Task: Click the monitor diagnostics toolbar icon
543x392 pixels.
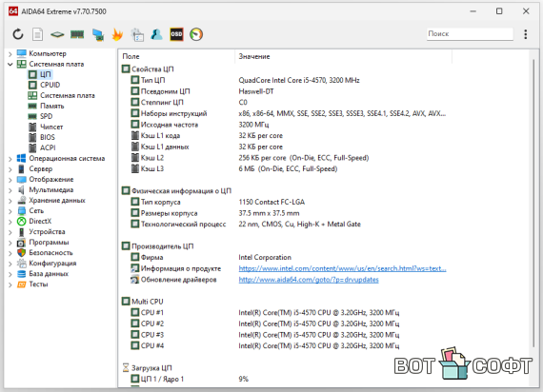Action: [98, 34]
